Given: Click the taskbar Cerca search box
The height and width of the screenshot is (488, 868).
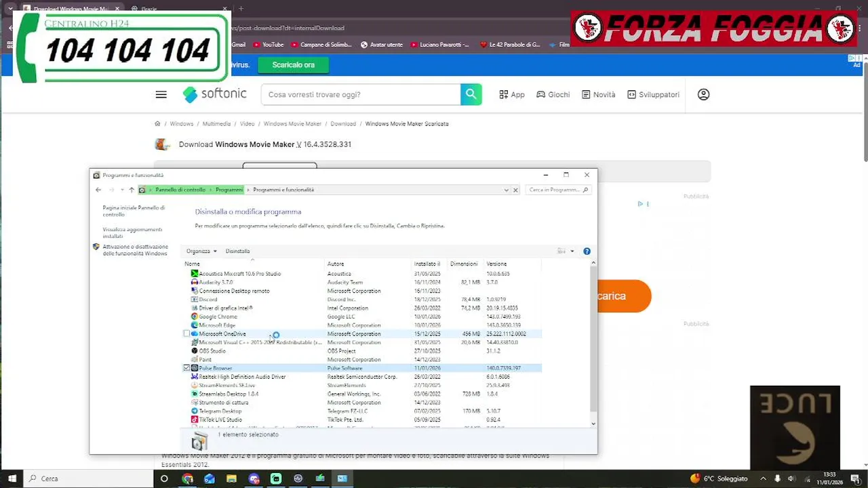Looking at the screenshot, I should pos(87,479).
